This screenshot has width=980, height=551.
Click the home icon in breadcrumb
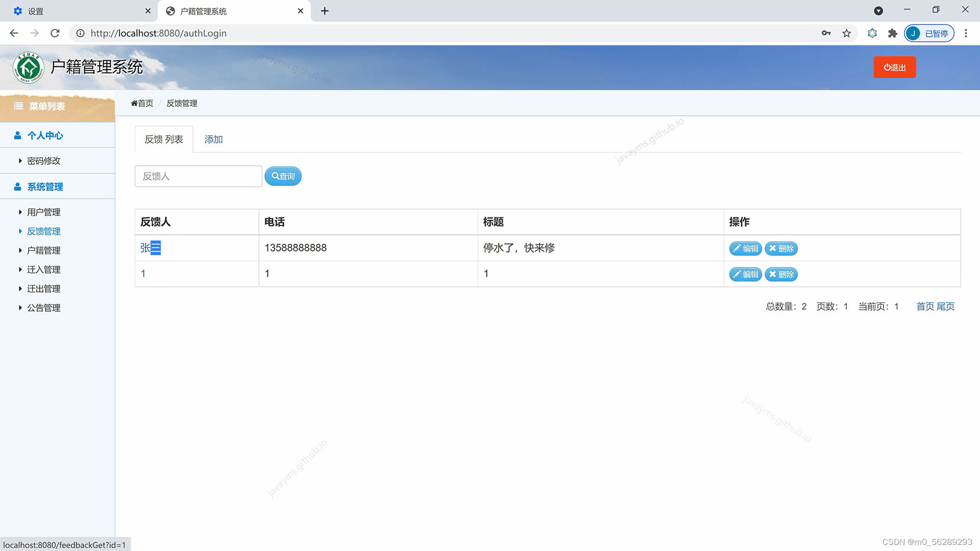134,104
